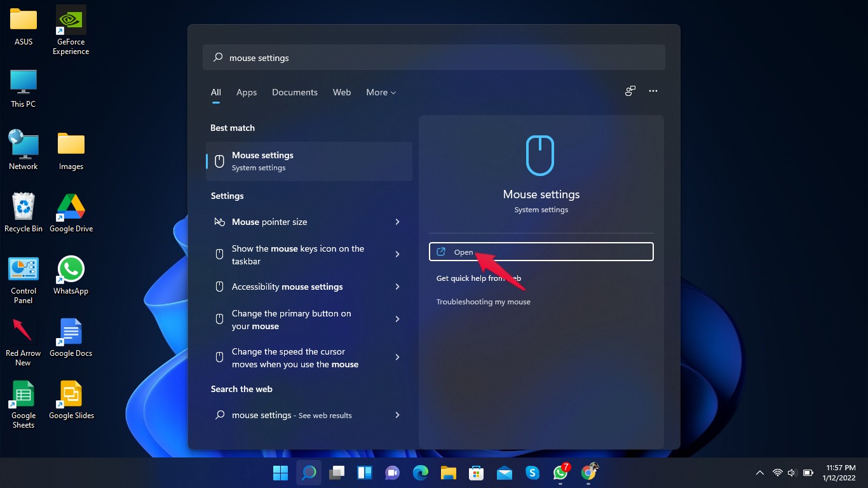Launch Microsoft Edge from the taskbar
This screenshot has width=868, height=488.
click(421, 473)
